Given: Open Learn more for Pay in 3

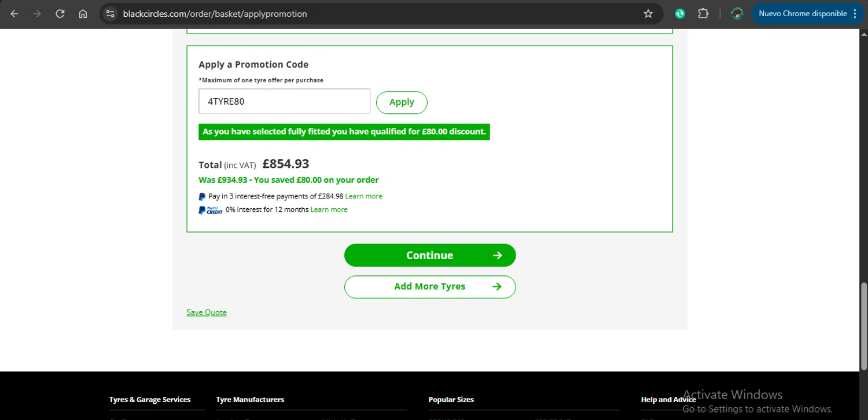Looking at the screenshot, I should click(x=363, y=196).
